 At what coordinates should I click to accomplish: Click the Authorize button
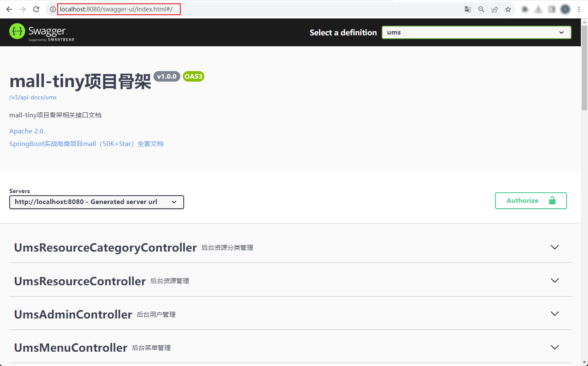click(530, 201)
